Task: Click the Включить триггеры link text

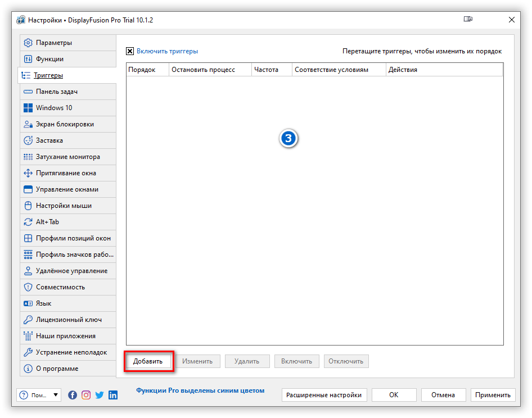Action: (167, 51)
